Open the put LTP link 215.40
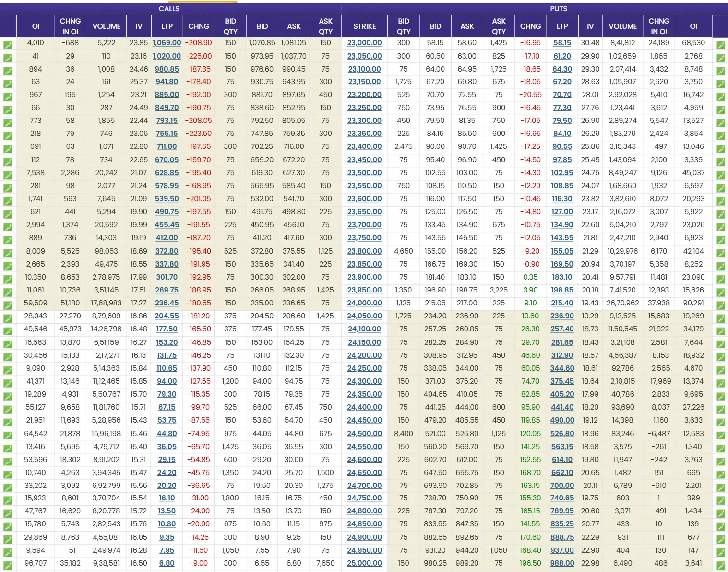The height and width of the screenshot is (572, 728). pos(562,303)
